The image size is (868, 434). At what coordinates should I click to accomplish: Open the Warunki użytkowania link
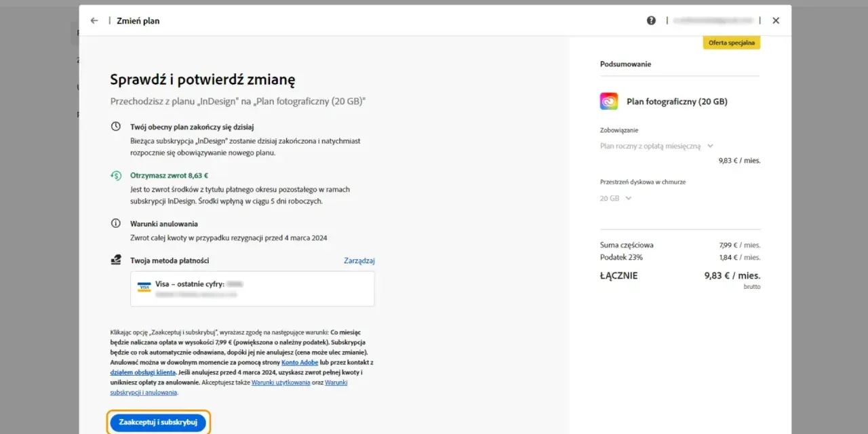tap(282, 382)
